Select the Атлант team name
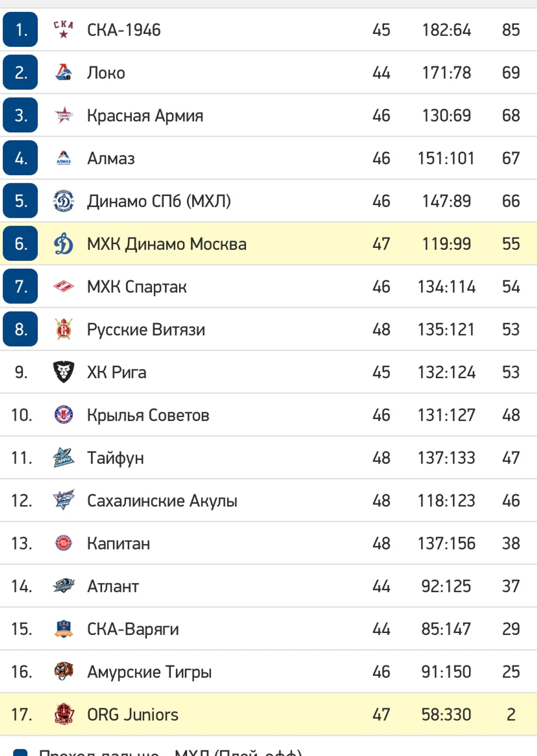Viewport: 537px width, 756px height. [113, 586]
